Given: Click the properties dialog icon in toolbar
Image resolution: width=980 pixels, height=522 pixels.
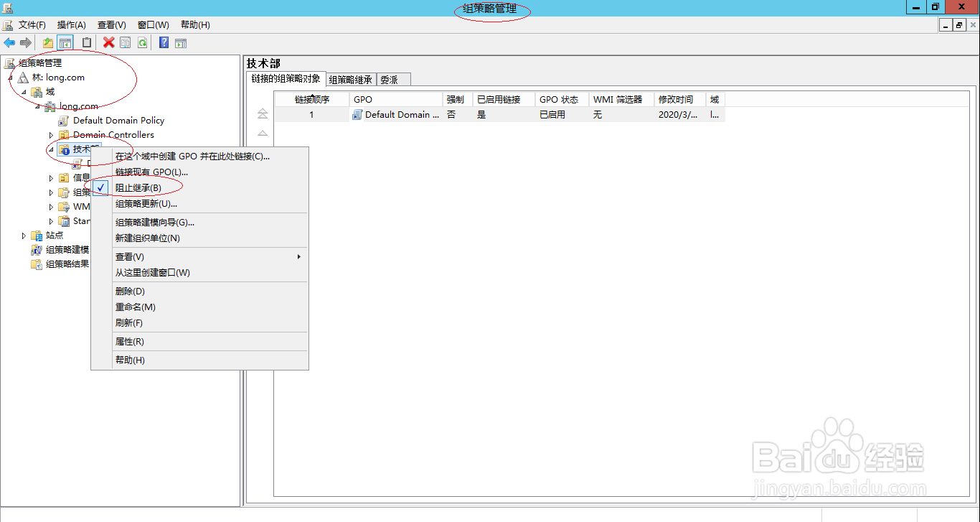Looking at the screenshot, I should point(125,42).
